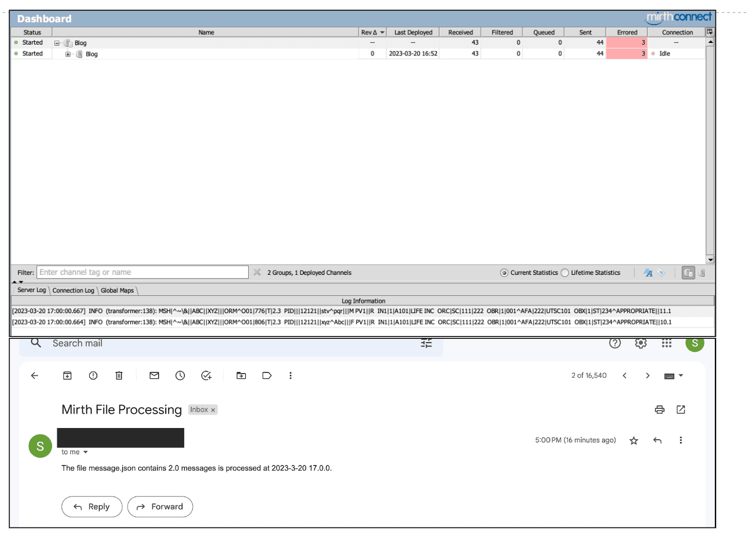Viewport: 748px width, 560px height.
Task: Remove the Inbox label with its x
Action: click(x=213, y=410)
